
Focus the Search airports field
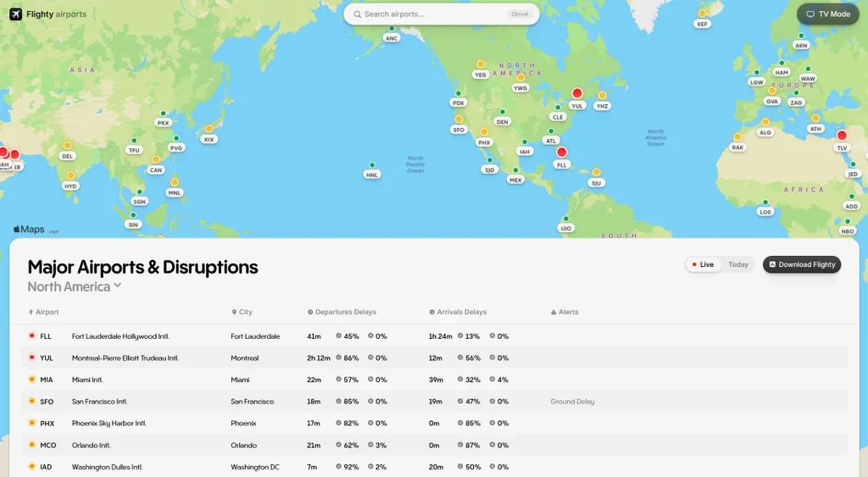pyautogui.click(x=441, y=14)
